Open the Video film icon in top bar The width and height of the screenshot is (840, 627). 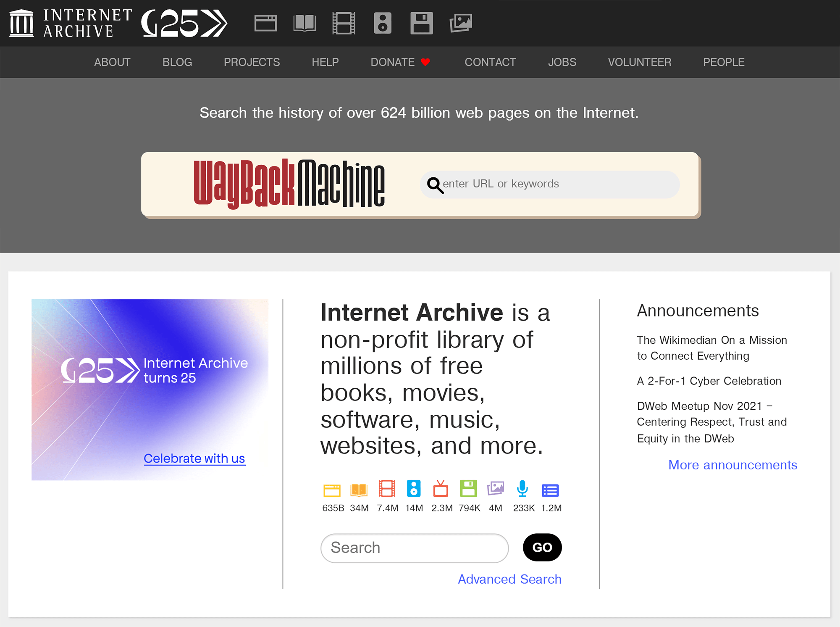pyautogui.click(x=344, y=23)
